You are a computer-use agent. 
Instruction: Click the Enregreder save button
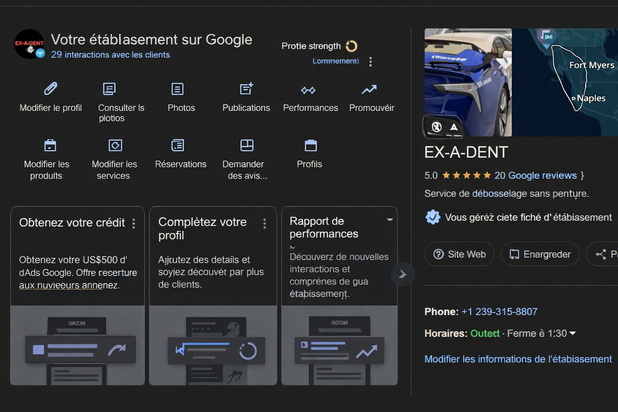tap(539, 254)
